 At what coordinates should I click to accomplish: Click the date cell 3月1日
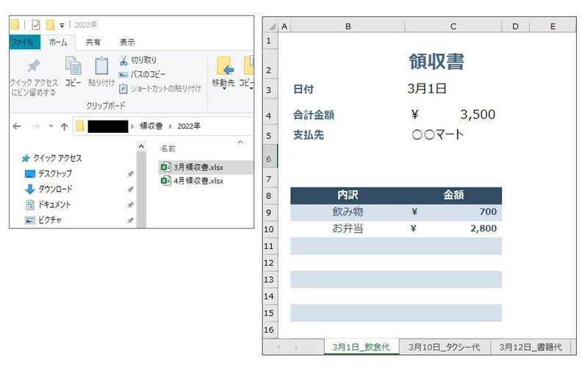point(427,89)
